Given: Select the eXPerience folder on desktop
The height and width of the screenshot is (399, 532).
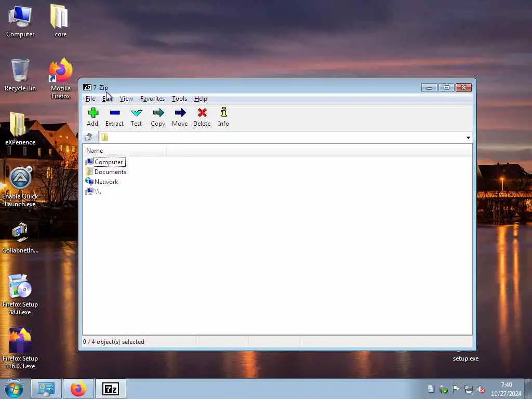Looking at the screenshot, I should (20, 129).
